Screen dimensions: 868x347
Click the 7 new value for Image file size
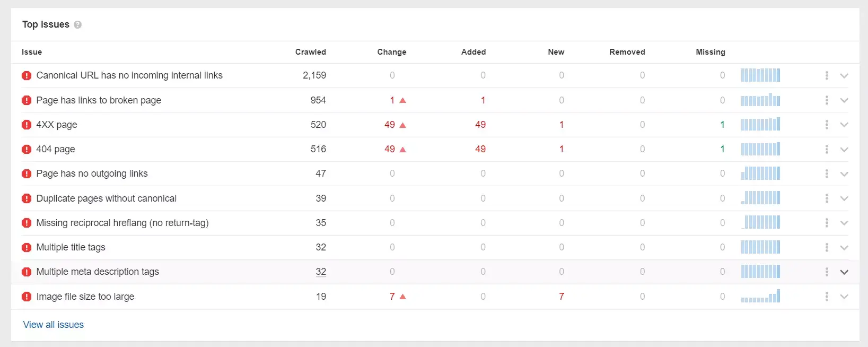[562, 297]
